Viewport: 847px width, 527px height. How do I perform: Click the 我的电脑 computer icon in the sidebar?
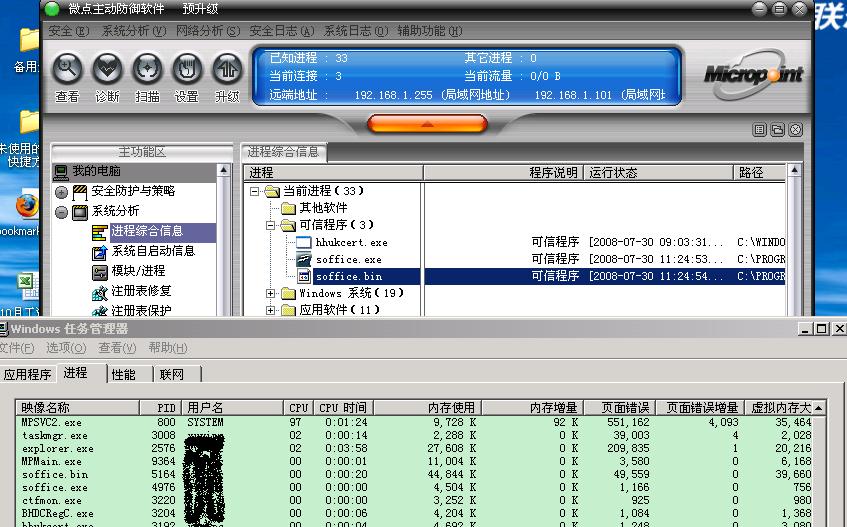(61, 172)
